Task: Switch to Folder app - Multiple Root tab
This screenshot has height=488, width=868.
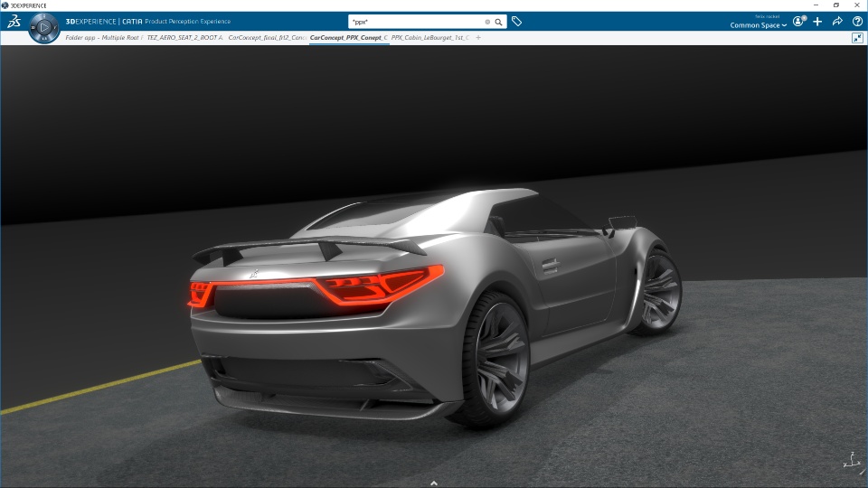Action: click(102, 38)
